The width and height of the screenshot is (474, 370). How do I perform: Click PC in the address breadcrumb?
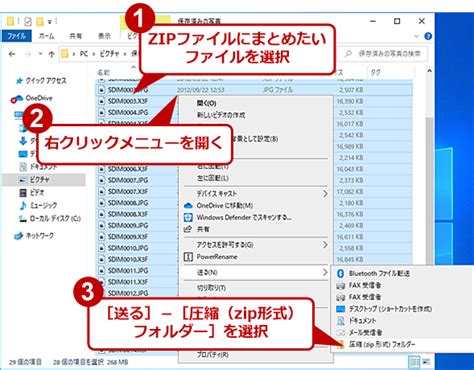pos(84,54)
